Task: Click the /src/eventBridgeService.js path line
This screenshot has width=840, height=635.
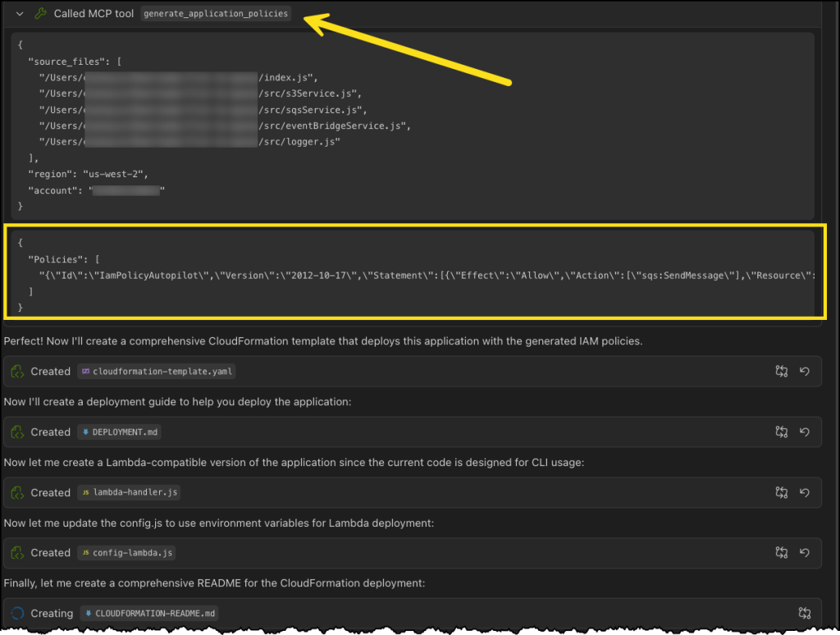Action: [x=225, y=126]
